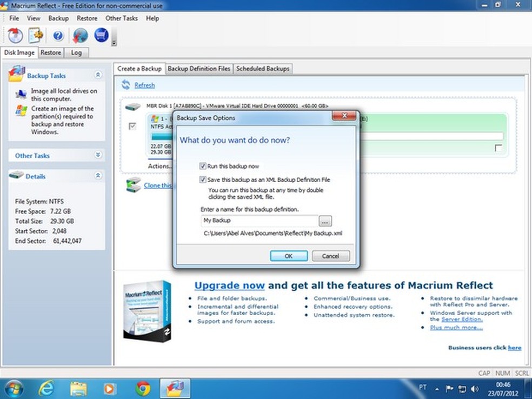532x399 pixels.
Task: Click the Refresh link
Action: (144, 85)
